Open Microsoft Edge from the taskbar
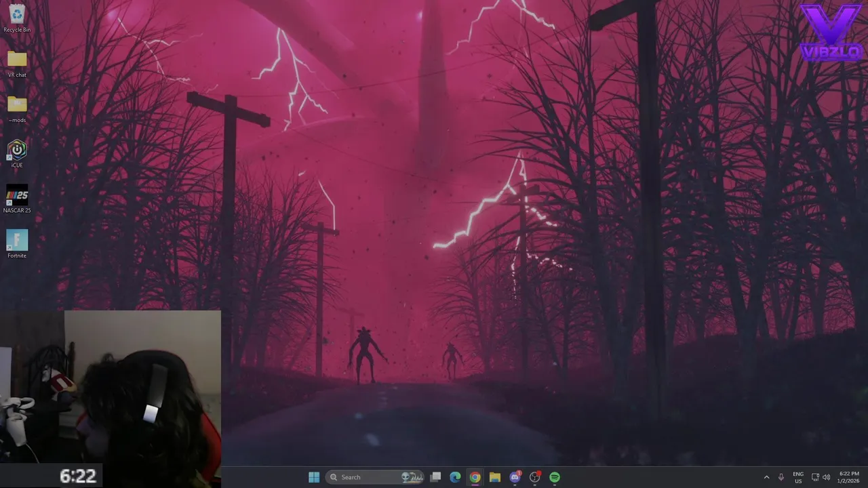The image size is (868, 488). [x=455, y=477]
